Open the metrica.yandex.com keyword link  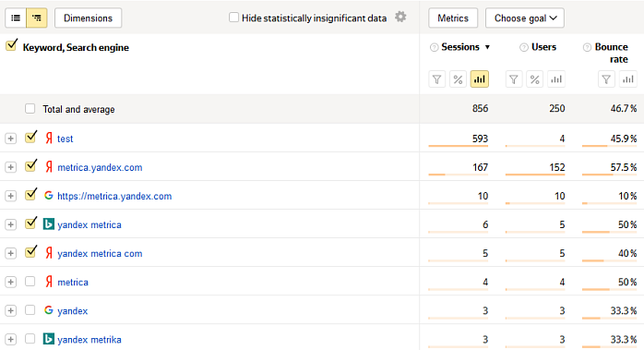(100, 167)
